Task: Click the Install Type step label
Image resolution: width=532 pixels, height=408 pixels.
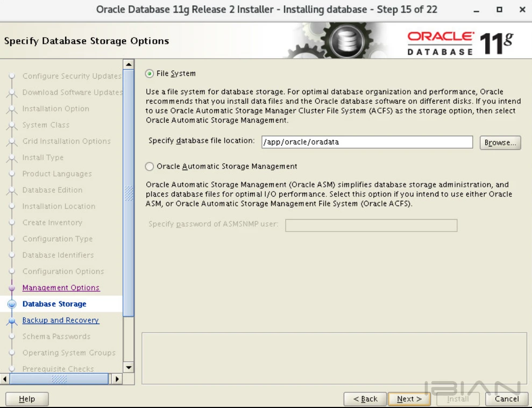Action: (43, 158)
